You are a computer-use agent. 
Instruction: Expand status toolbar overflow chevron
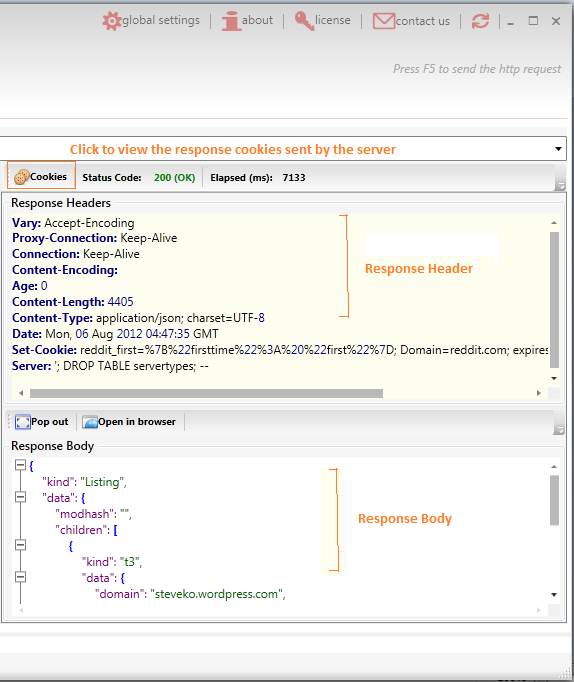pos(561,186)
